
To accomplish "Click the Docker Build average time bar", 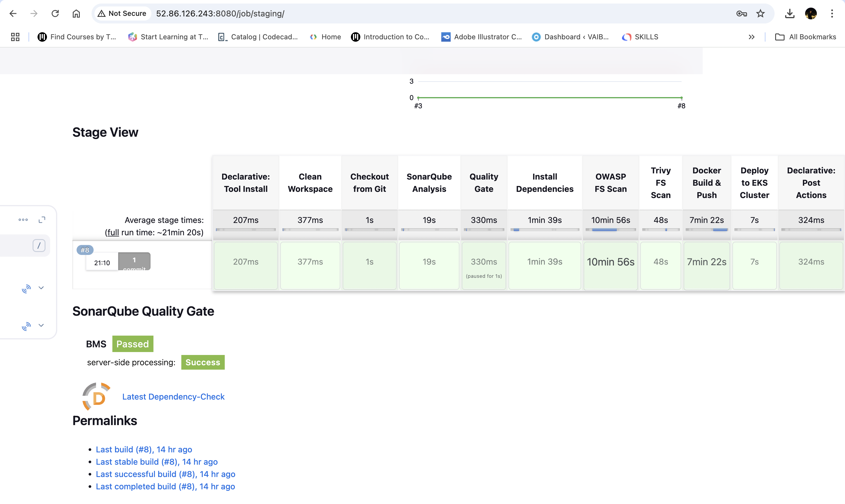I will [x=707, y=230].
